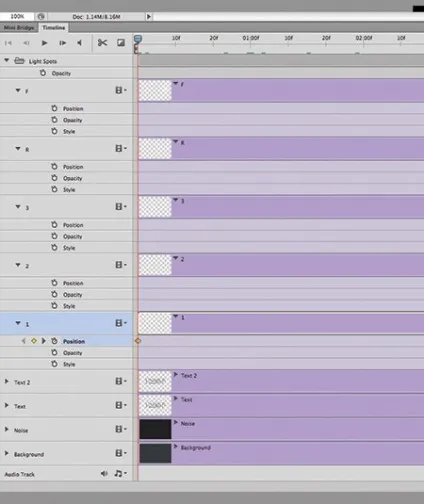This screenshot has height=504, width=424.
Task: Open music note menu on Audio Track
Action: coord(120,473)
